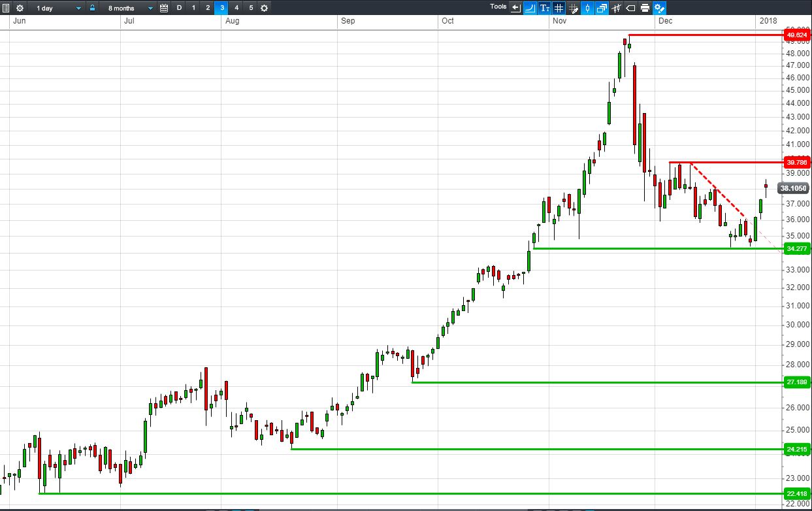
Task: Open the list panel icon at toolbar start
Action: [x=6, y=8]
